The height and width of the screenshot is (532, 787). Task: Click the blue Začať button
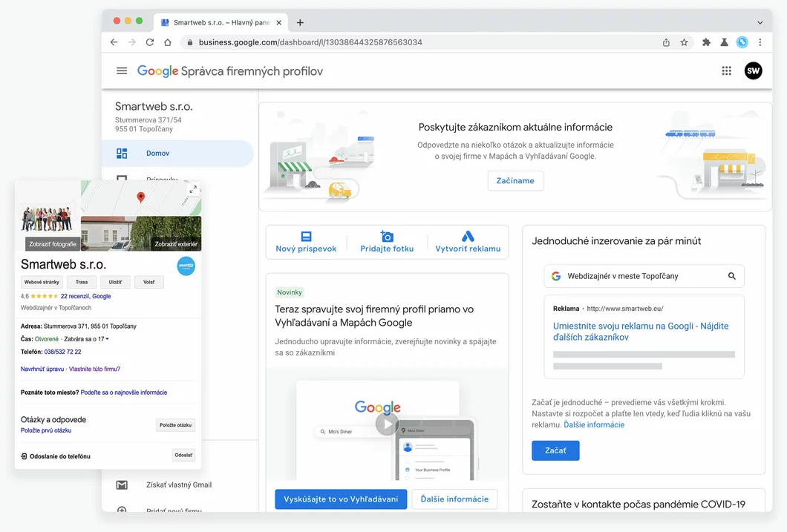point(555,450)
